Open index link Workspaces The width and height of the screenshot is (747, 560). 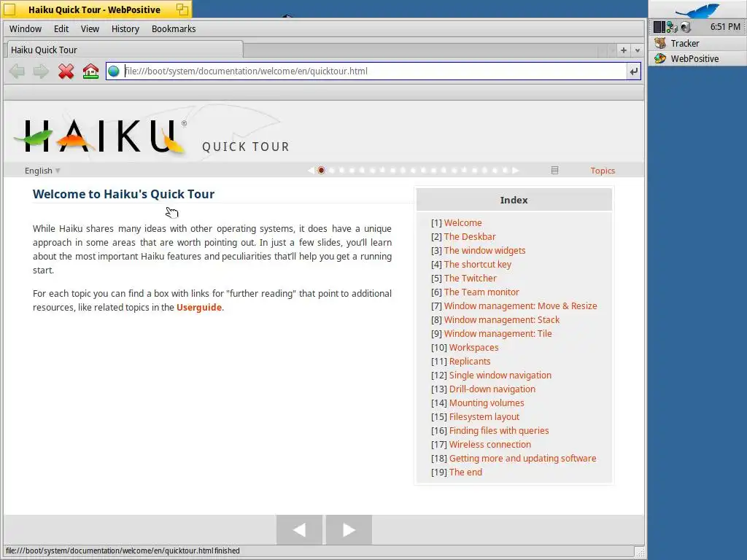(473, 348)
